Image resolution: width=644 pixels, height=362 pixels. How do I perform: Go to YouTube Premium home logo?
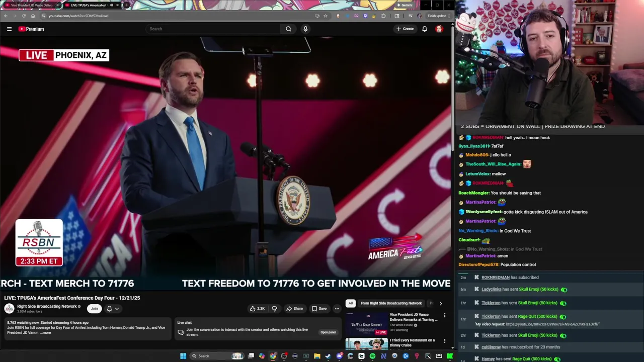[31, 29]
